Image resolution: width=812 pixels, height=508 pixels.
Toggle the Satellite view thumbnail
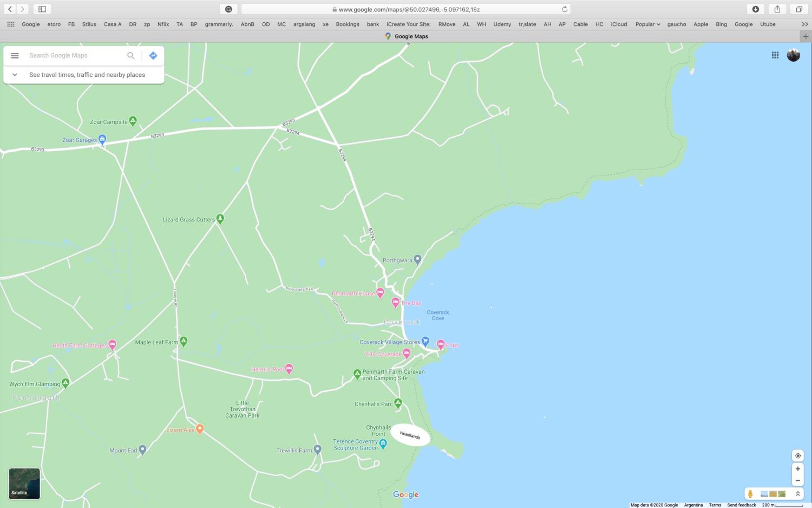[x=24, y=483]
